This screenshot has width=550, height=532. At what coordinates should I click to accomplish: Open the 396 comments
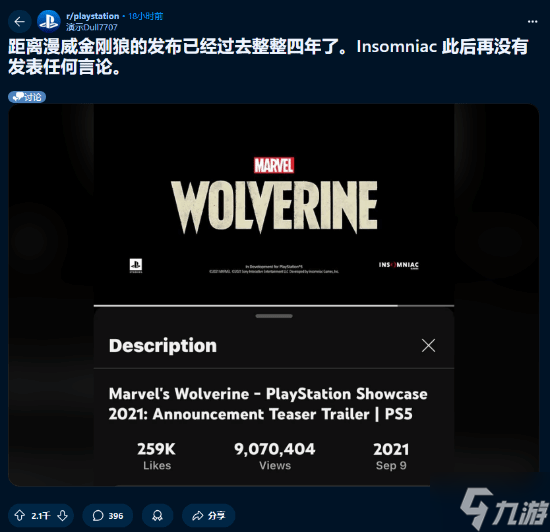tap(108, 516)
